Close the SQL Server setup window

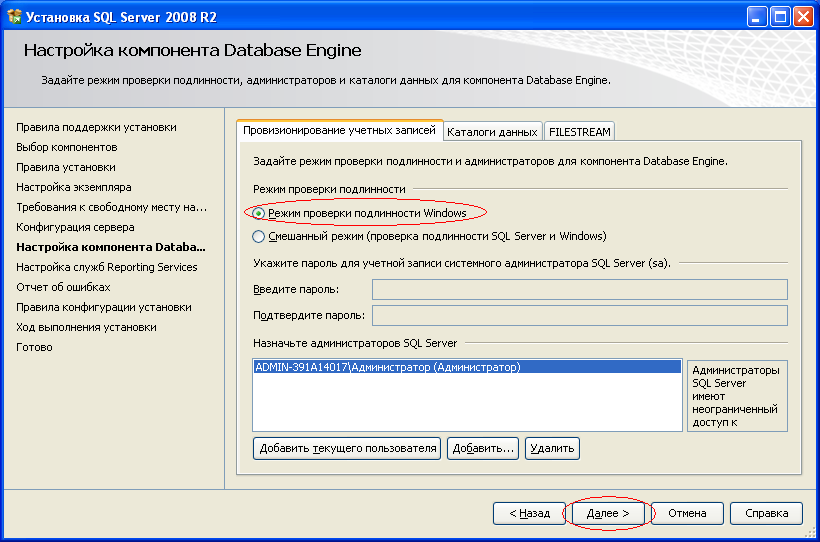click(803, 17)
